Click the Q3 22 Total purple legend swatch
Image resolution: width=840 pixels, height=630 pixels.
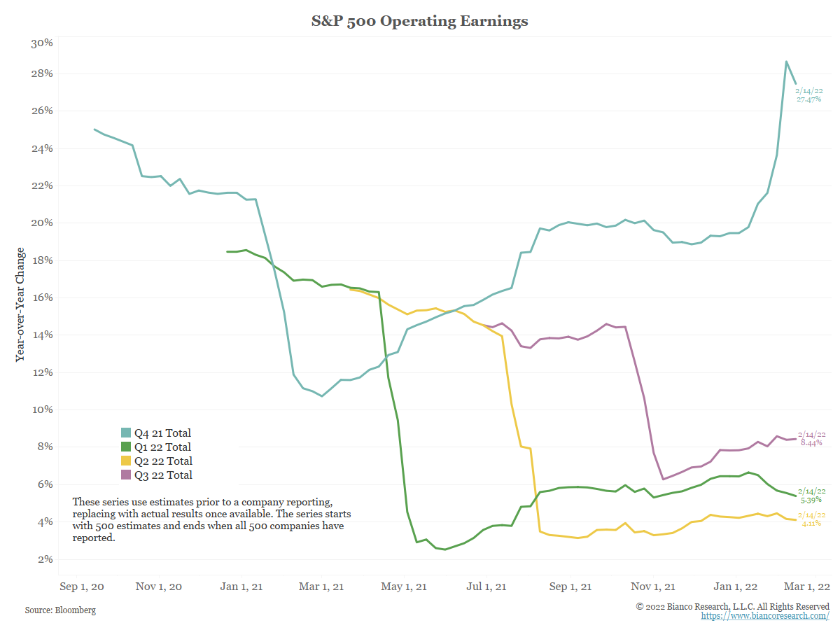pyautogui.click(x=126, y=475)
